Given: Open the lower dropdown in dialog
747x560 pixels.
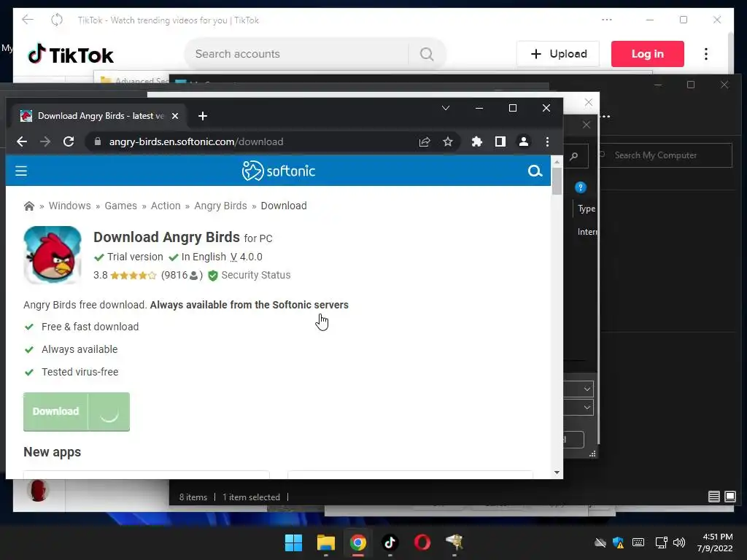Looking at the screenshot, I should tap(587, 408).
